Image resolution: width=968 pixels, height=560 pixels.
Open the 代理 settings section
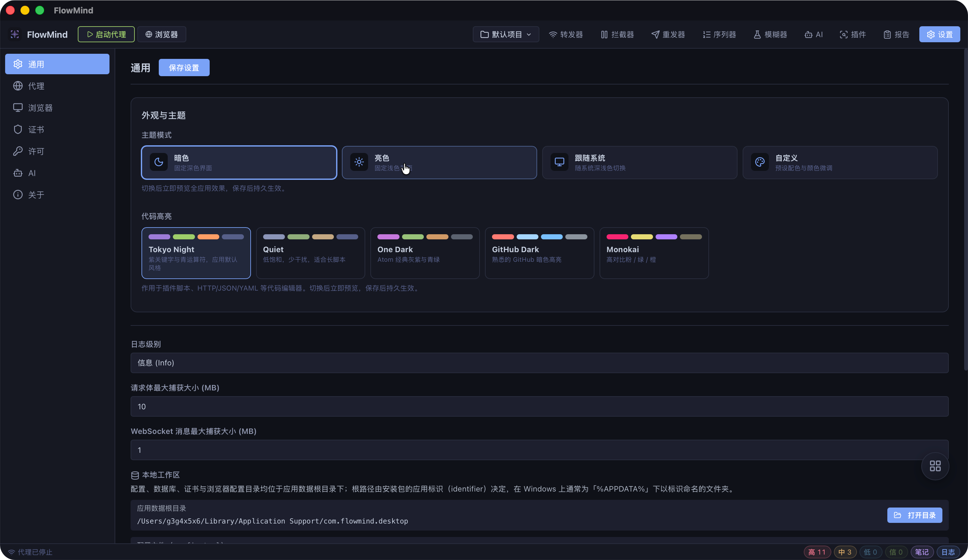tap(57, 86)
